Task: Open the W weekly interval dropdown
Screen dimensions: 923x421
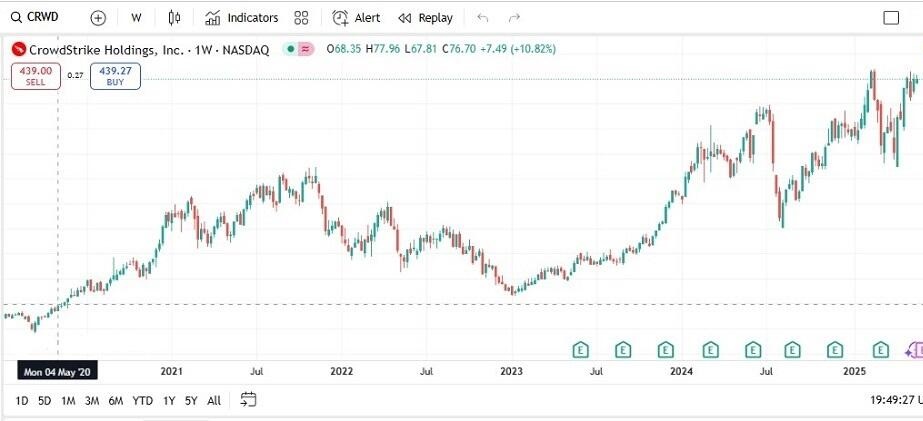Action: click(x=136, y=18)
